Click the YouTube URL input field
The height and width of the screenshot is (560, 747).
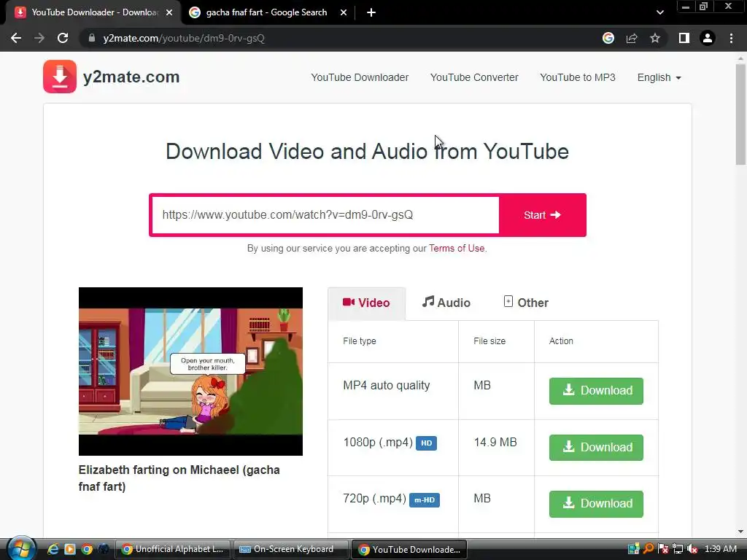pos(325,215)
